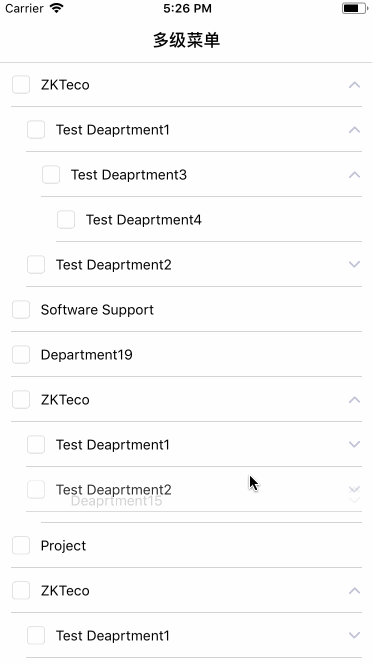This screenshot has height=665, width=372.
Task: Expand the bottom-most Test Deaprtment1 chevron
Action: (x=354, y=635)
